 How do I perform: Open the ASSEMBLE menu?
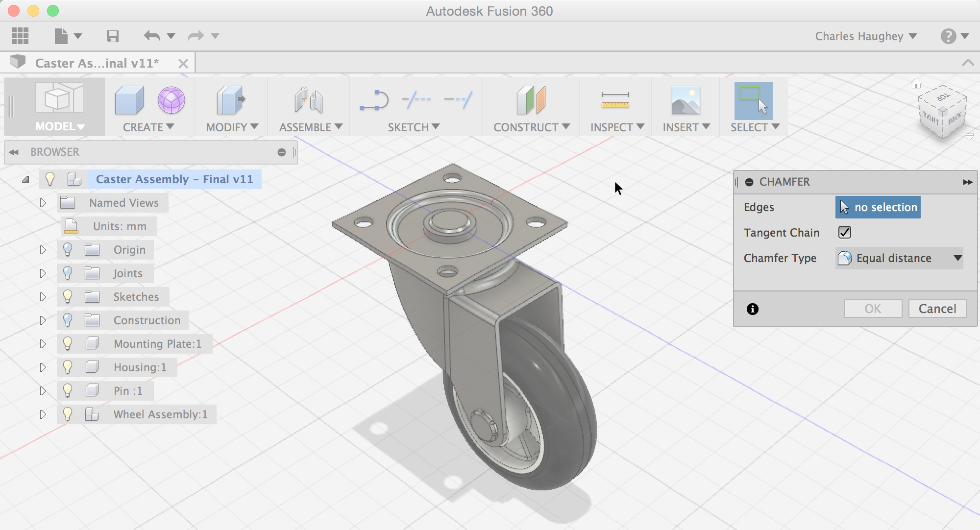pos(310,127)
